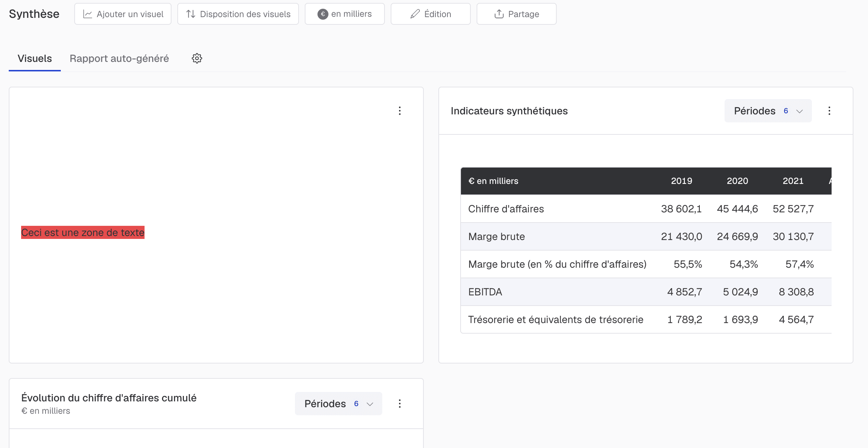The image size is (868, 448).
Task: Click the Indicateurs synthétiques card title
Action: coord(509,111)
